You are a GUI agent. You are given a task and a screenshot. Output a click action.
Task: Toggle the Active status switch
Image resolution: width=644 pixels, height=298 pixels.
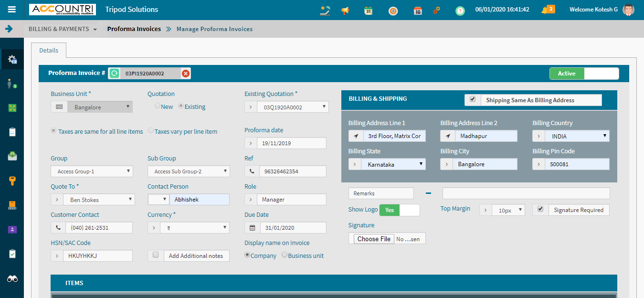(584, 74)
